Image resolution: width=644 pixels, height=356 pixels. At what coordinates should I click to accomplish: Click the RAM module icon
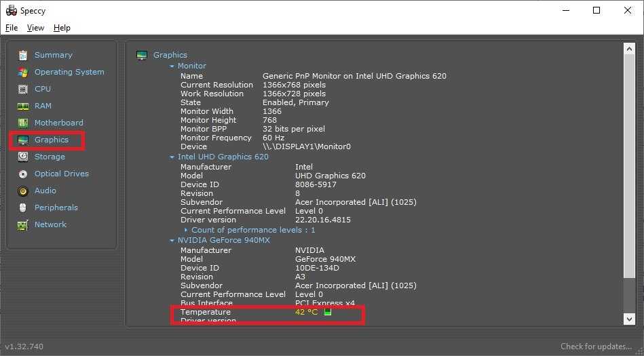click(x=23, y=106)
